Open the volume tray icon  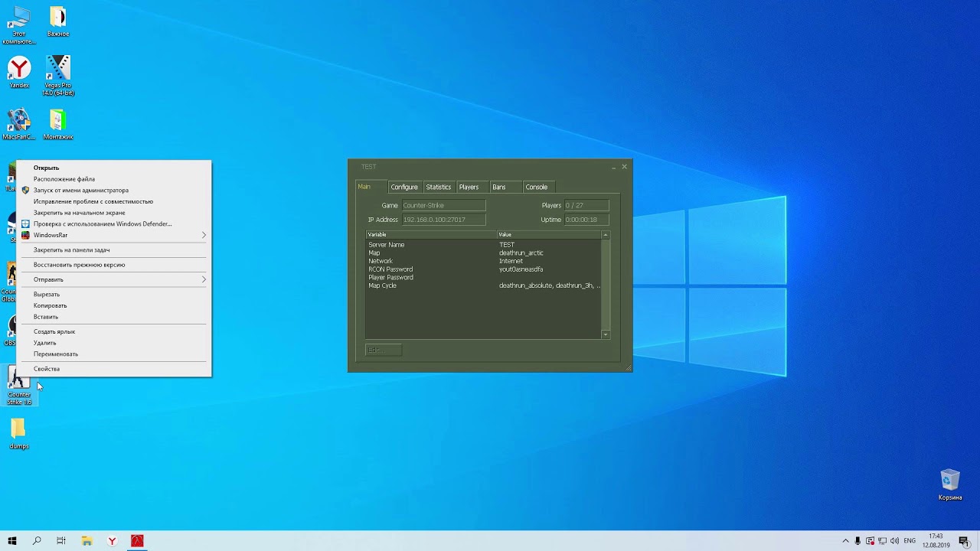(x=895, y=541)
